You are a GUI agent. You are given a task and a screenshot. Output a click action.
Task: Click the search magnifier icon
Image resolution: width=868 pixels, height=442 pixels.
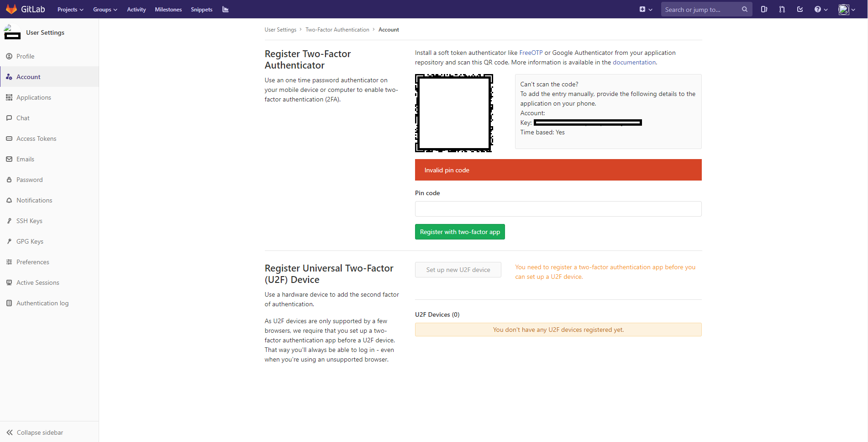[x=744, y=9]
